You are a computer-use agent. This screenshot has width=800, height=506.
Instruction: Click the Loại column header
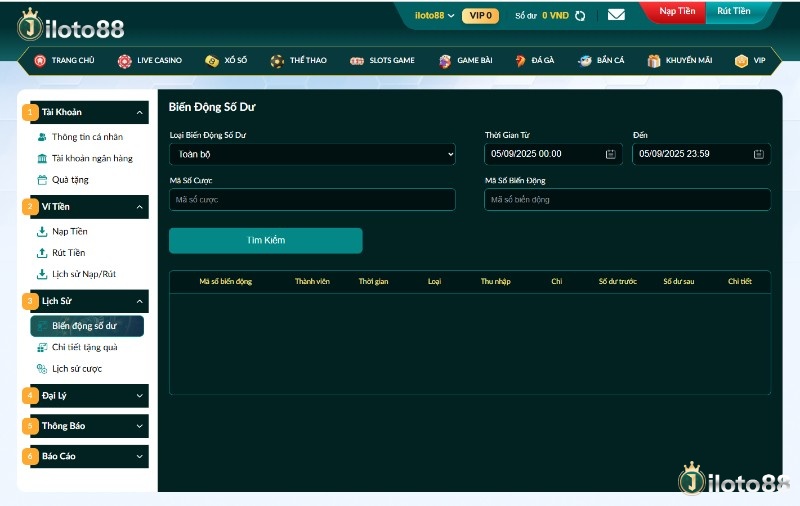(x=434, y=282)
